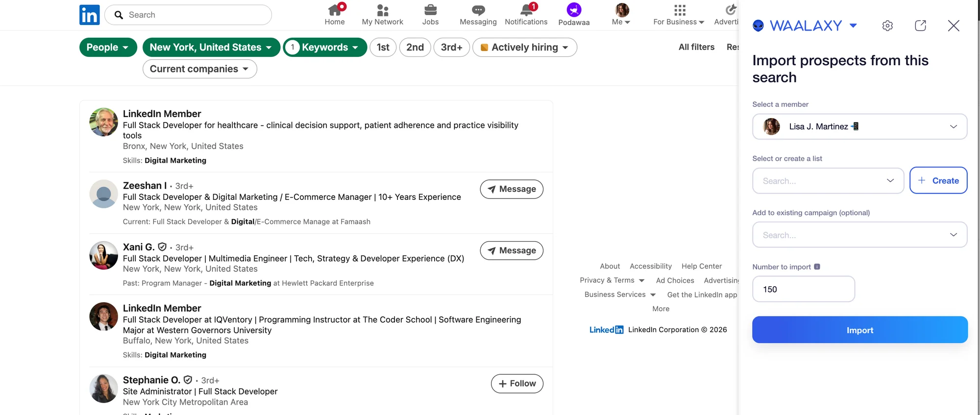Follow Stephanie O.
The image size is (980, 415).
click(x=517, y=384)
